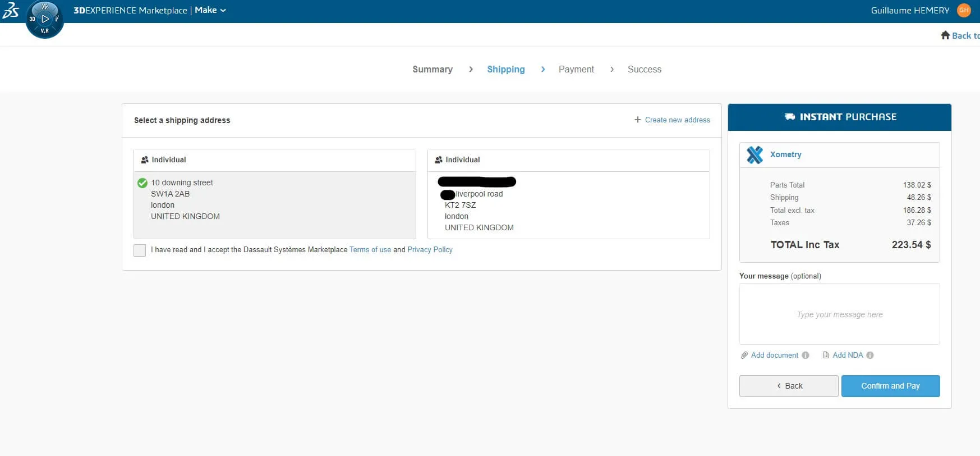Click info icon next to Add NDA
The image size is (980, 456).
[870, 355]
